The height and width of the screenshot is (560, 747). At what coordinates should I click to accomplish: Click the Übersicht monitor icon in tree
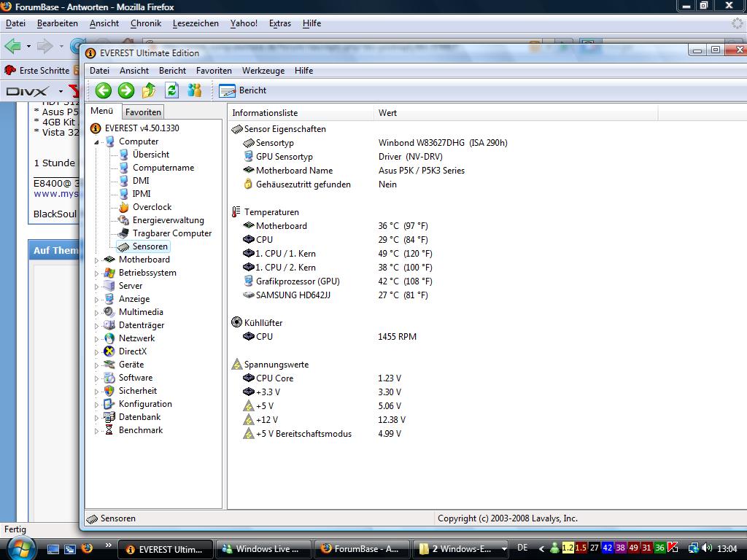(x=124, y=155)
